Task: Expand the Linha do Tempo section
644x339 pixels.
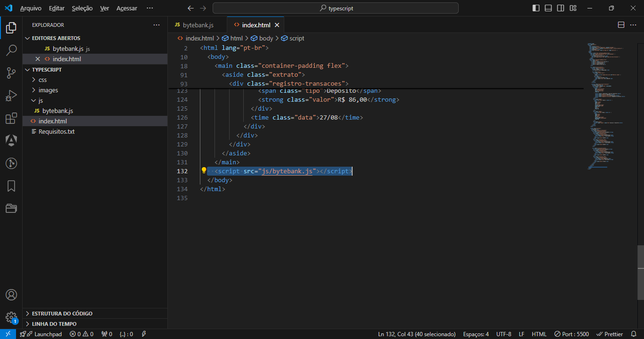Action: coord(95,323)
